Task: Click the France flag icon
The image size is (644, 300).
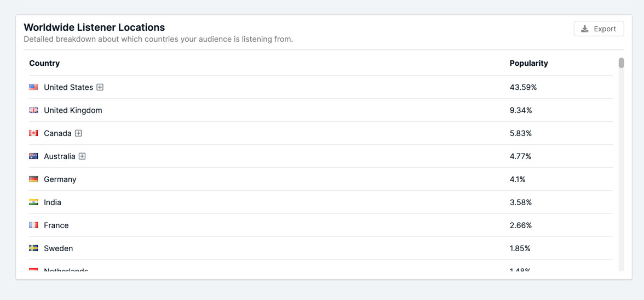Action: pos(33,225)
